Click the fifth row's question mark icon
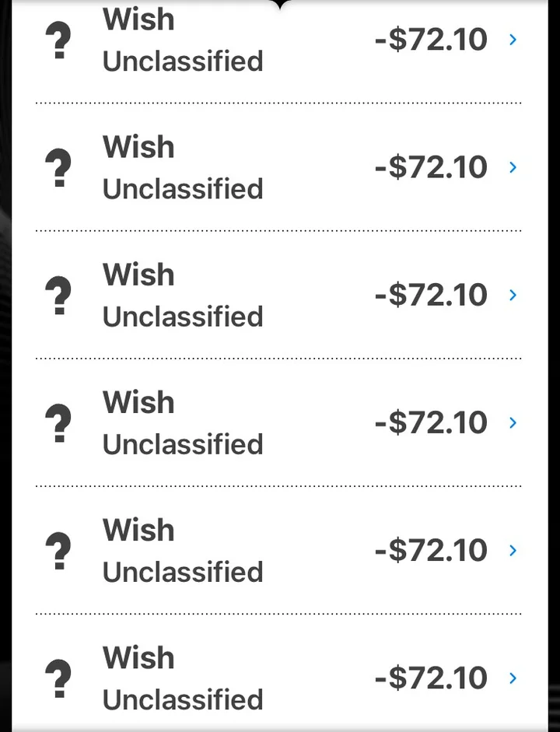The image size is (560, 732). [x=58, y=551]
